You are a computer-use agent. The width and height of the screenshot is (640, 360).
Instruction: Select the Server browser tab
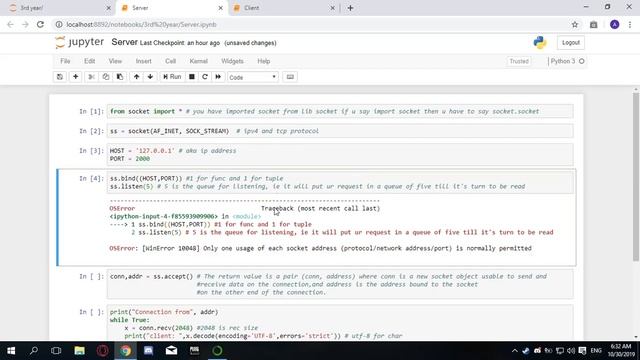pos(171,8)
